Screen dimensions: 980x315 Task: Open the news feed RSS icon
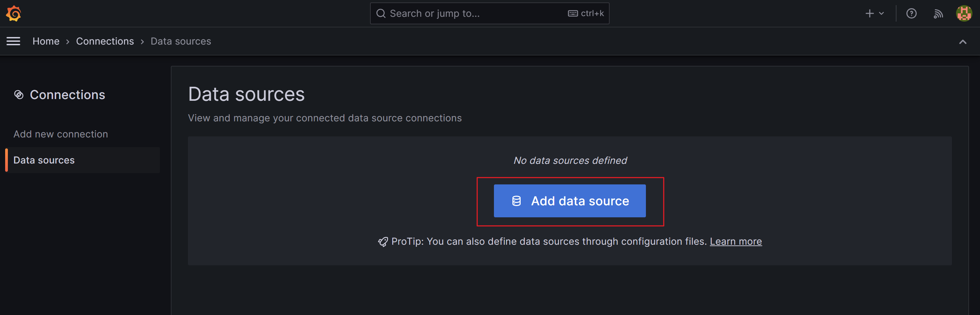[x=938, y=14]
